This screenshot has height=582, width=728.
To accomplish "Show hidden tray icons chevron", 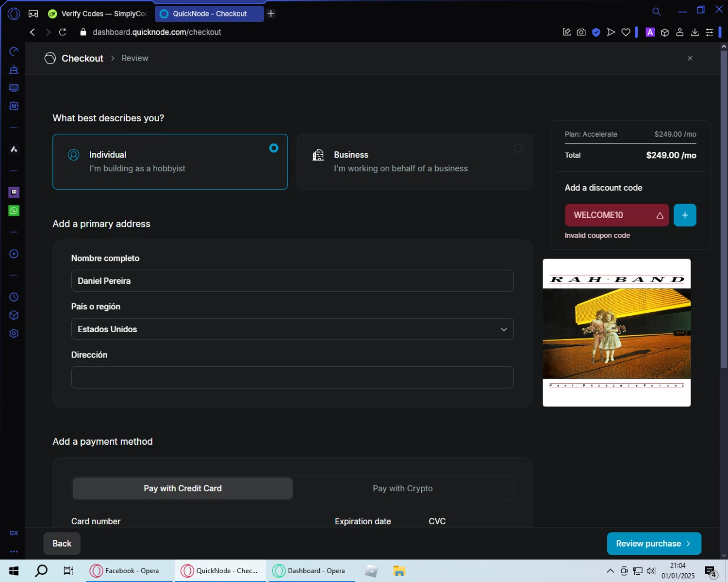I will tap(610, 571).
